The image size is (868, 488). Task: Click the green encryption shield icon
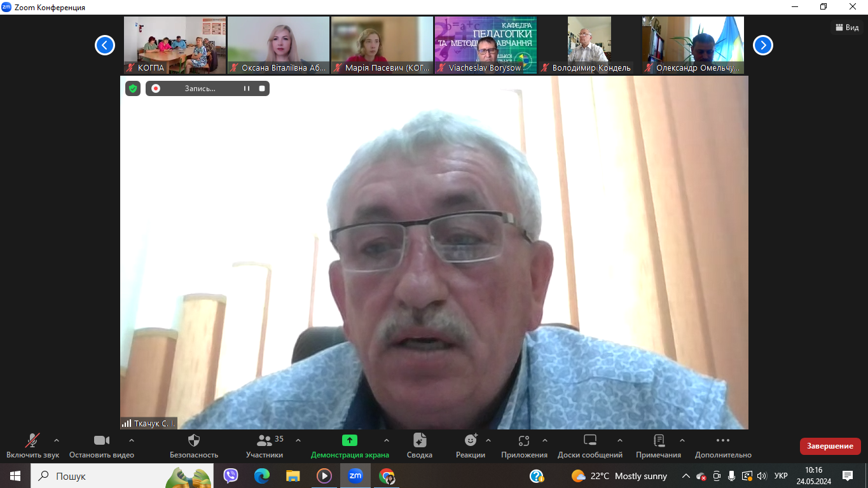pos(133,88)
